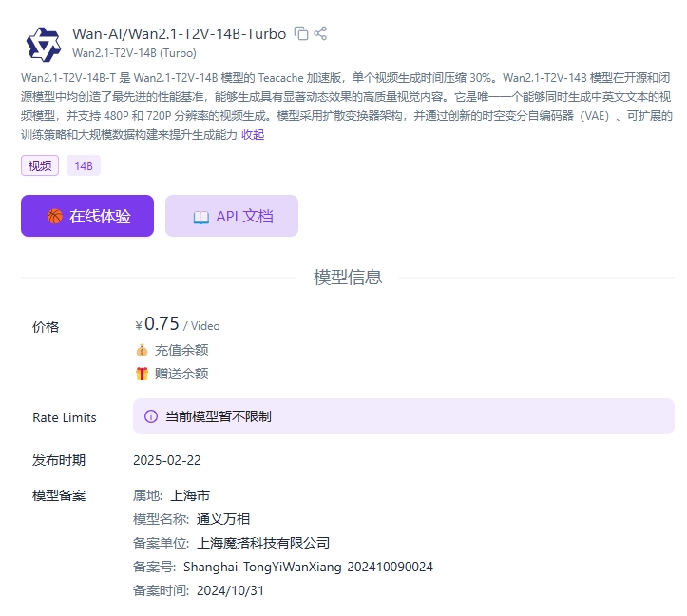
Task: Click the gift icon beside 赠送余额
Action: pos(142,374)
